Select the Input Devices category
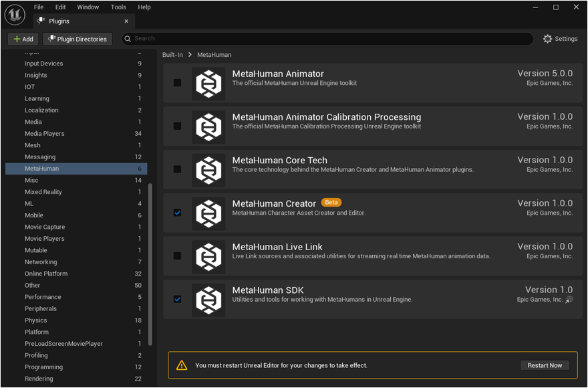This screenshot has height=388, width=588. click(x=76, y=64)
